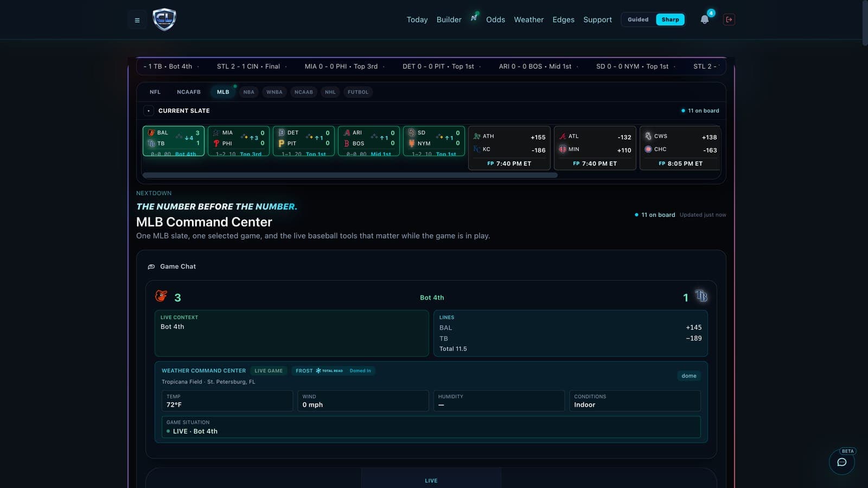Click the LIVE tab at the bottom
Viewport: 868px width, 488px height.
point(431,480)
